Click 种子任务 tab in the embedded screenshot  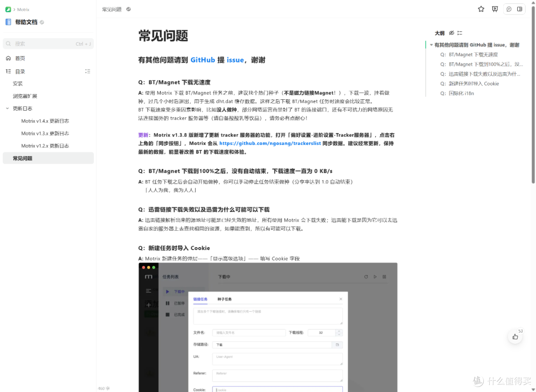[x=225, y=299]
